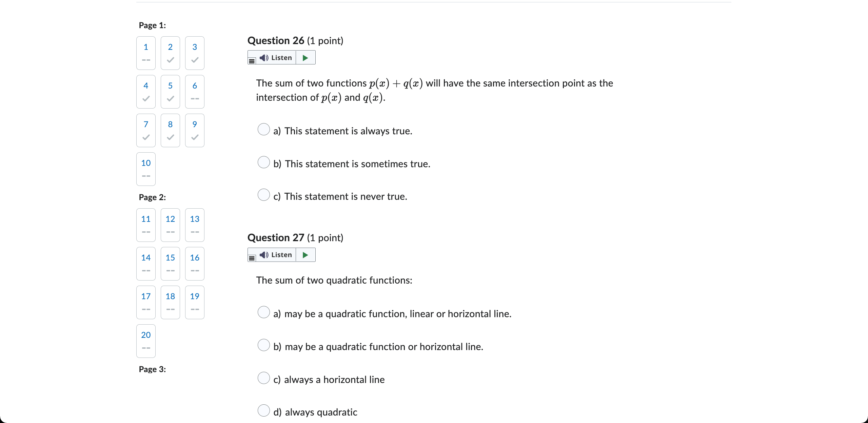Screen dimensions: 868x423
Task: Click the Page 1 section heading
Action: click(x=152, y=25)
